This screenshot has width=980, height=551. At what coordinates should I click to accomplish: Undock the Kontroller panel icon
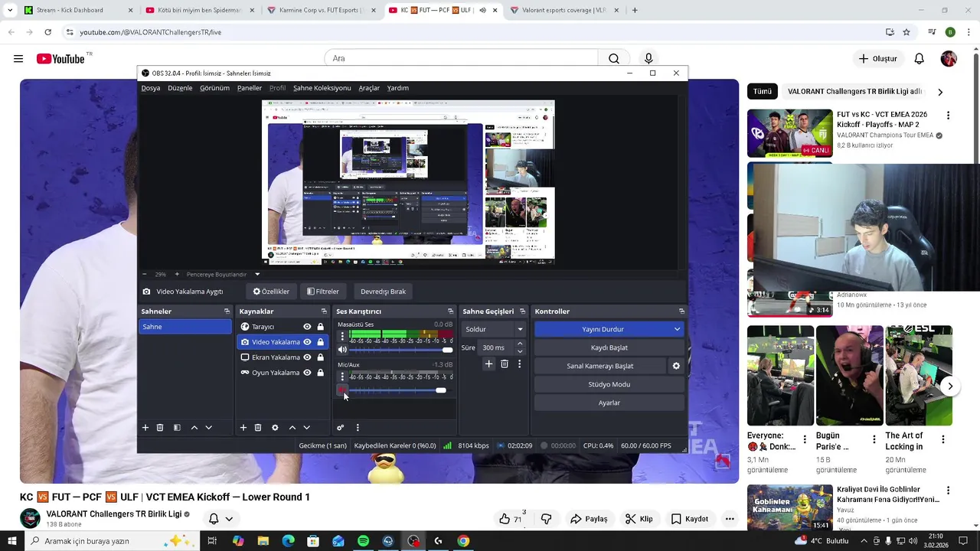681,311
